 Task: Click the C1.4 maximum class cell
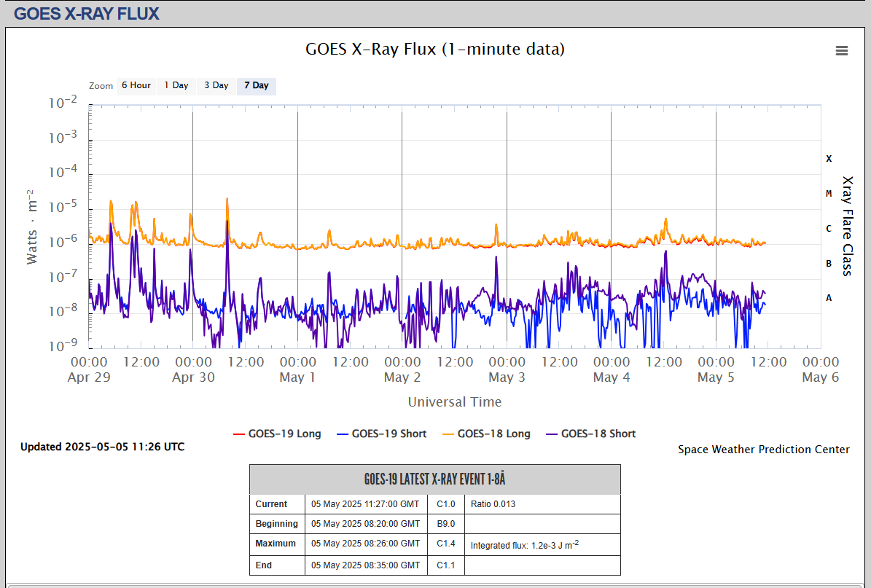tap(446, 544)
